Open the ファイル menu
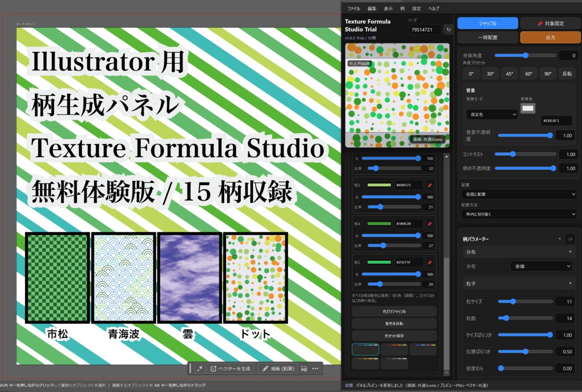This screenshot has height=392, width=582. (354, 8)
